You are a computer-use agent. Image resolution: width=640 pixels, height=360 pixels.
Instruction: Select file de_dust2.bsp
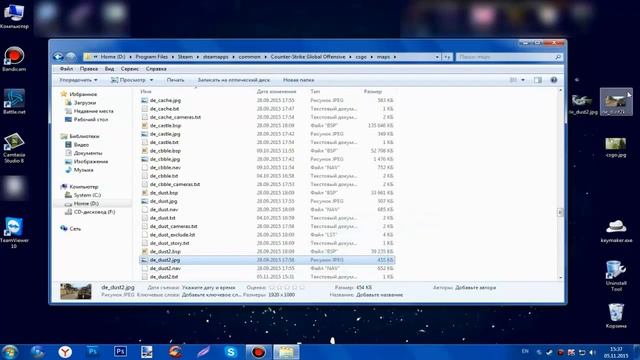click(x=165, y=251)
